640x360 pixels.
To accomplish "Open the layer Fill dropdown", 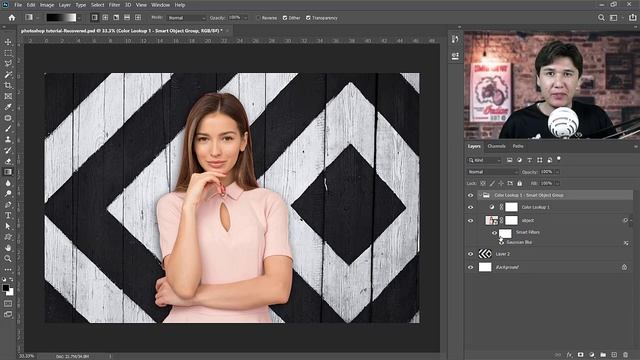I will (x=557, y=183).
